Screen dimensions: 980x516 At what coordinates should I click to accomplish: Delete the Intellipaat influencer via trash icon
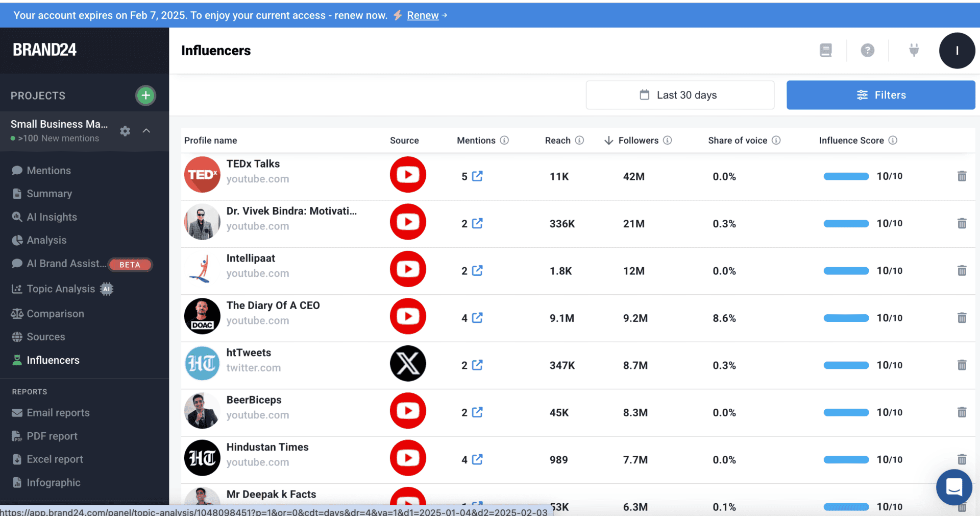962,271
